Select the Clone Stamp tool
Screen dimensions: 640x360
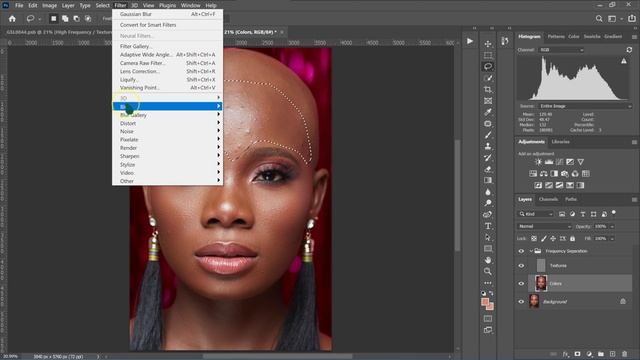(x=488, y=146)
